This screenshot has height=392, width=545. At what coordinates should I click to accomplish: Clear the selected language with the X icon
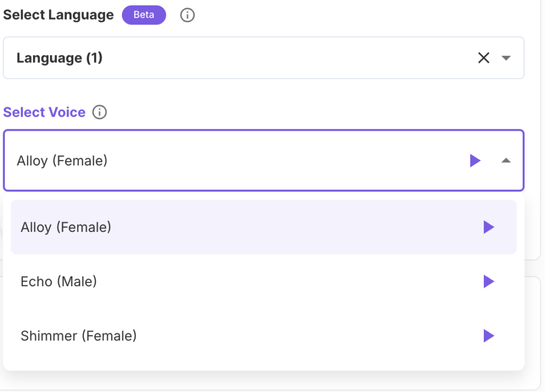pyautogui.click(x=483, y=58)
